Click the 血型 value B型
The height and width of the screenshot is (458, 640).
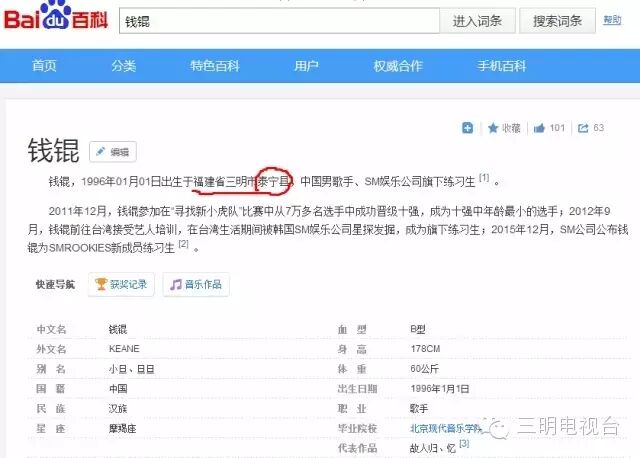(x=418, y=329)
